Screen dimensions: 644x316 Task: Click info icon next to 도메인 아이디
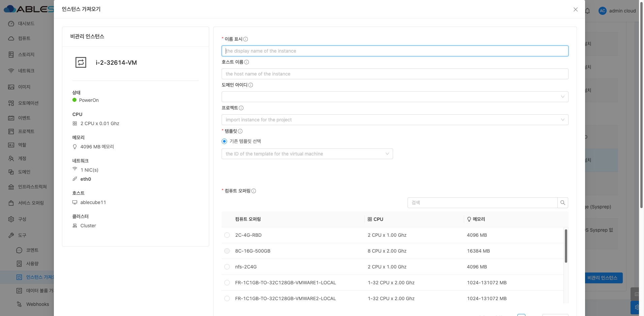tap(251, 85)
